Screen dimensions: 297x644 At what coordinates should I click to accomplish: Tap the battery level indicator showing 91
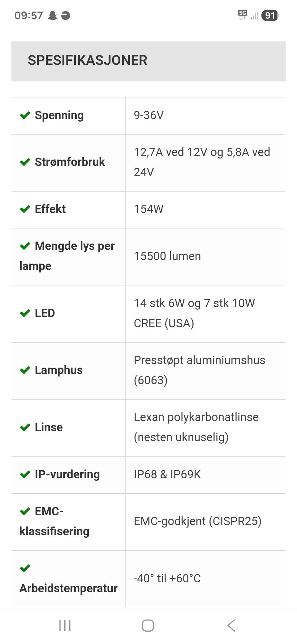(270, 15)
